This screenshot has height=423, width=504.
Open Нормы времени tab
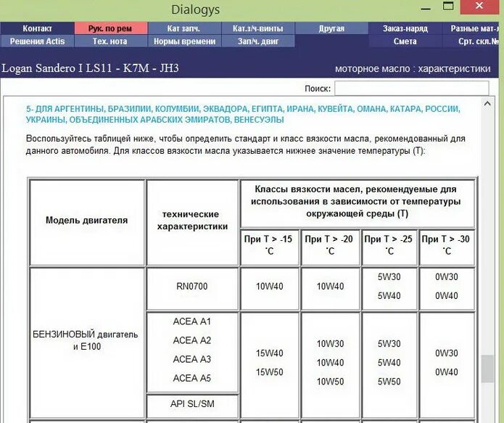click(184, 41)
